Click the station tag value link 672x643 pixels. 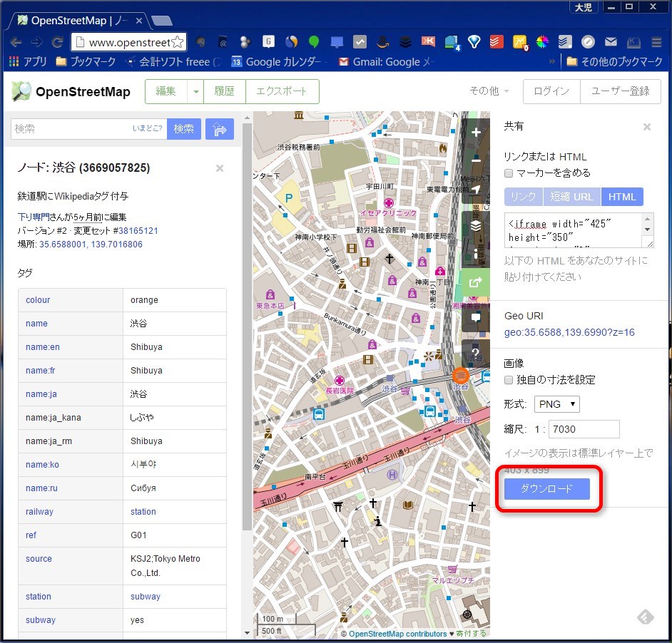coord(143,512)
